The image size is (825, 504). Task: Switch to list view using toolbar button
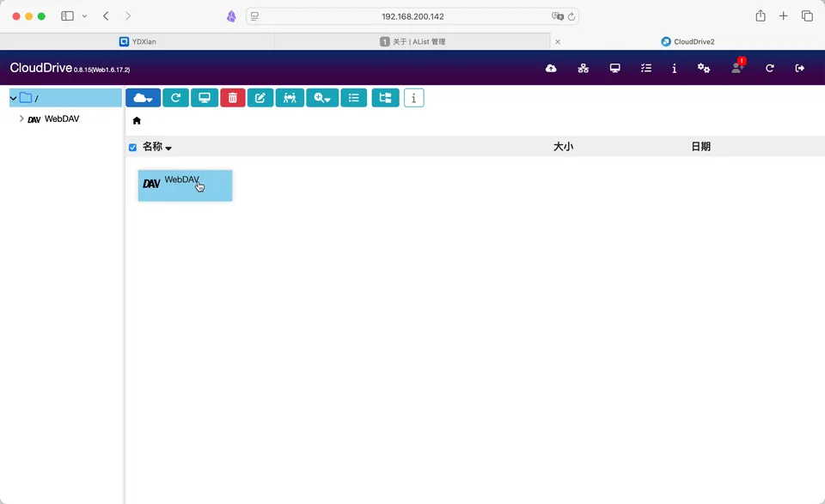[354, 98]
